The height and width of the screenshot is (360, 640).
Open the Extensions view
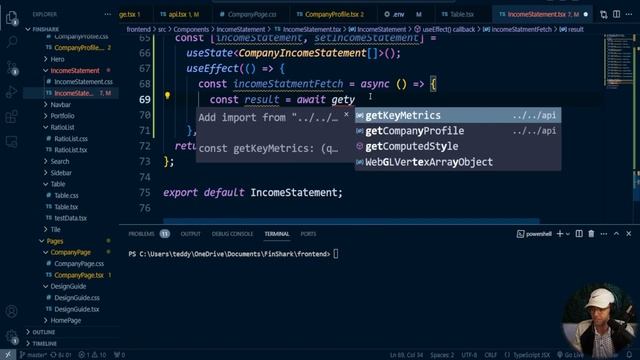(x=11, y=117)
